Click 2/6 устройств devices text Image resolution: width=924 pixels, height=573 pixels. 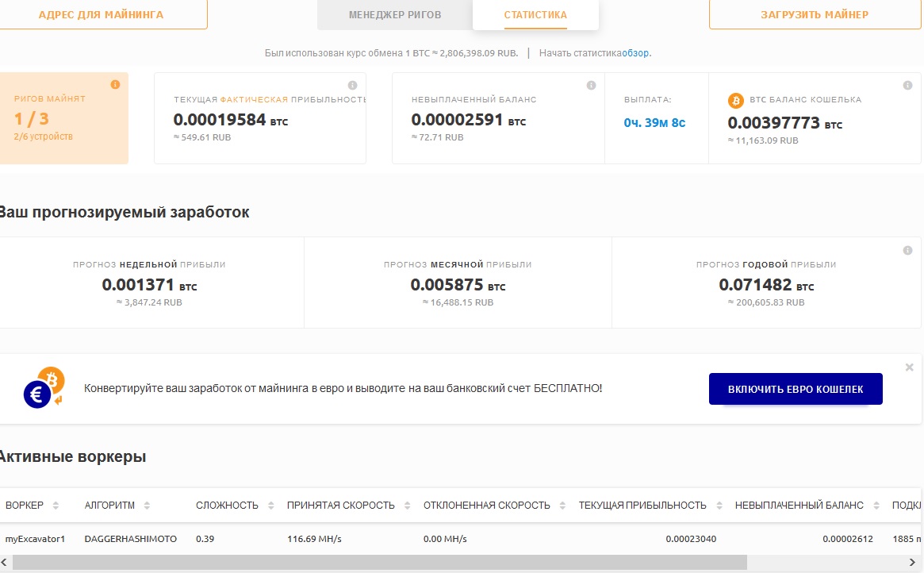[44, 137]
